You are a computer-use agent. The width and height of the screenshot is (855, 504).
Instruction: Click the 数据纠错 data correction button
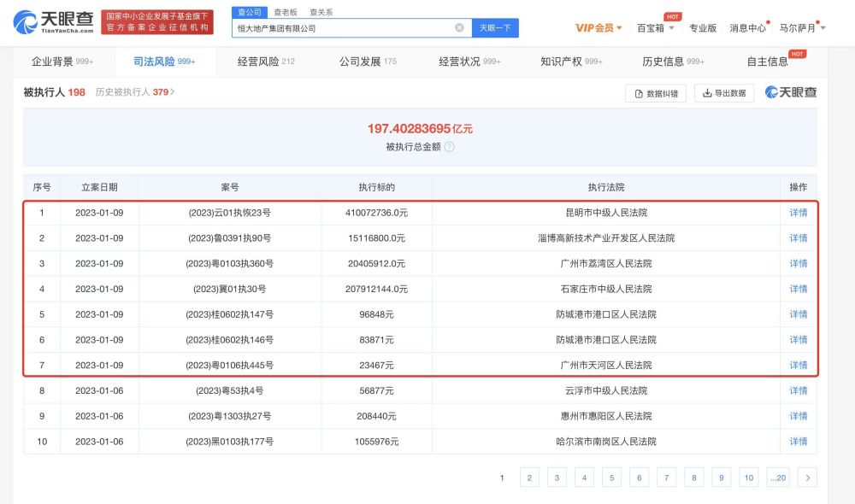tap(657, 93)
